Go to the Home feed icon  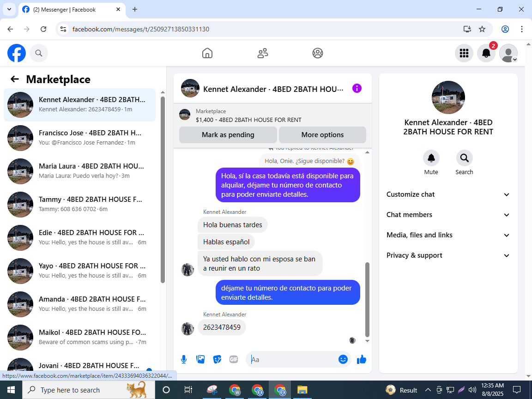coord(207,53)
